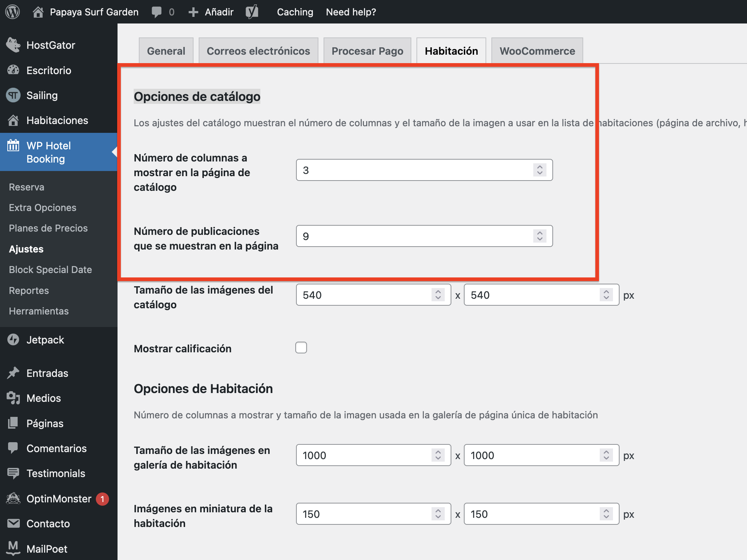Click the Yoast SEO icon in admin bar
The height and width of the screenshot is (560, 747).
(252, 12)
